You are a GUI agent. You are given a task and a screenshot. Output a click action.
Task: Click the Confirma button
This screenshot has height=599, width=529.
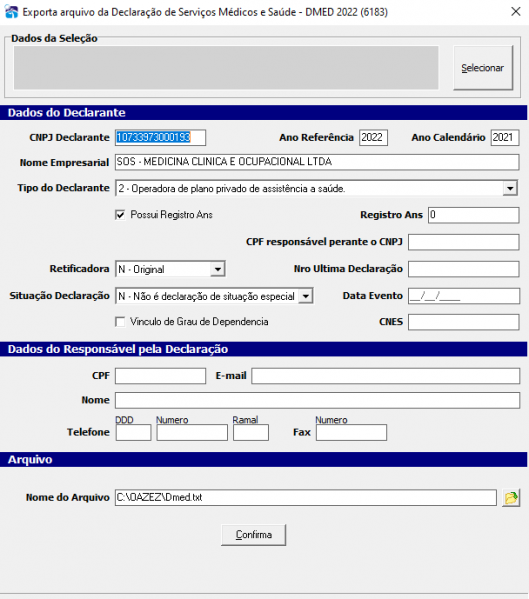click(254, 534)
